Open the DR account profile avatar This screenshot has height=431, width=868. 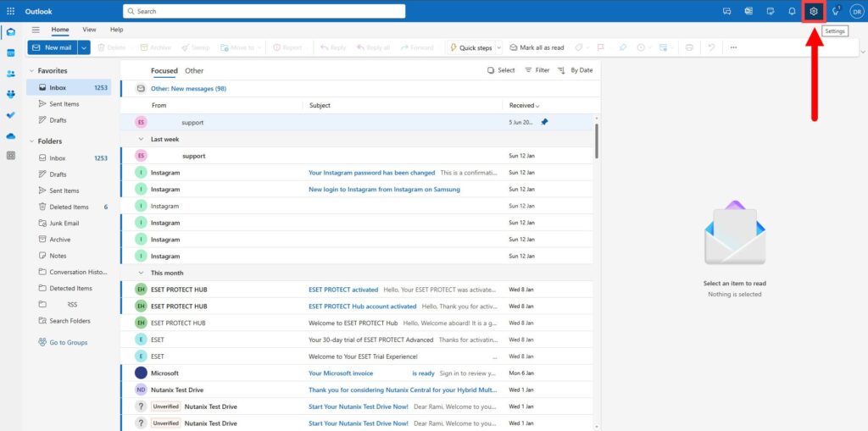pyautogui.click(x=857, y=11)
